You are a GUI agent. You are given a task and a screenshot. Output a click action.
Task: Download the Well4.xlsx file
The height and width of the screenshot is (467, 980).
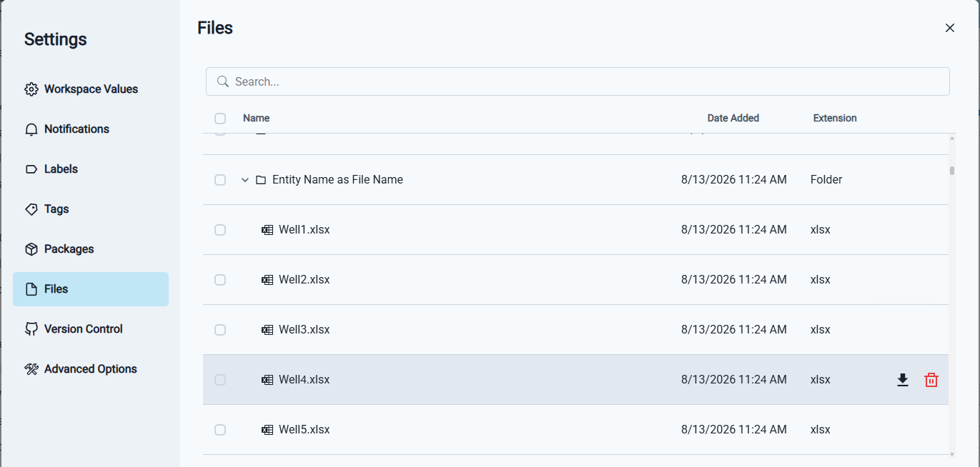click(x=903, y=380)
